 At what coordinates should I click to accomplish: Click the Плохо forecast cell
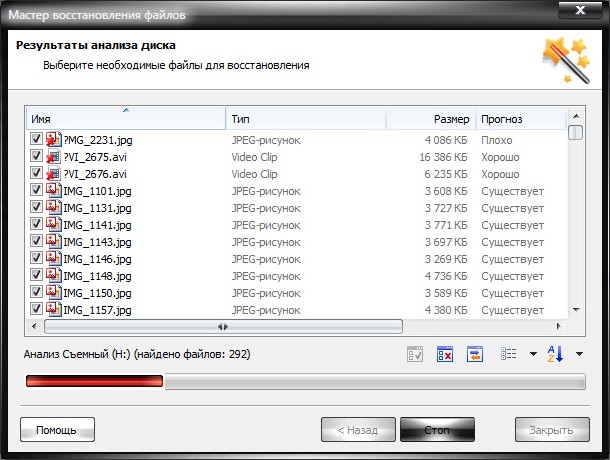(x=496, y=140)
